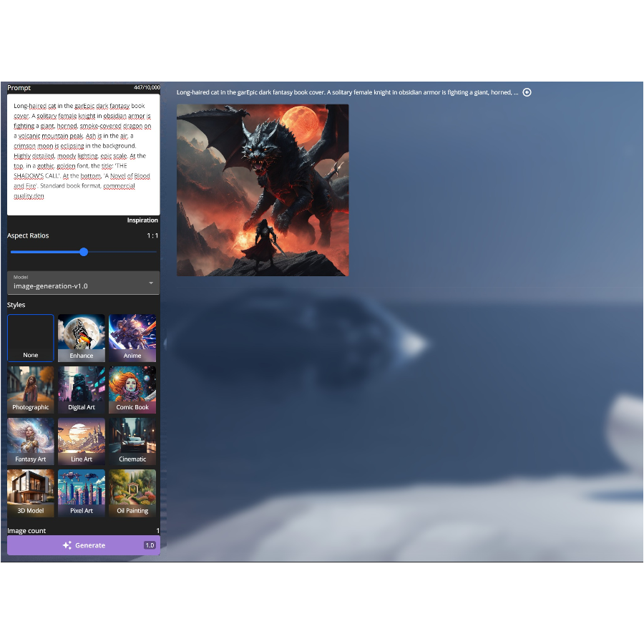The width and height of the screenshot is (644, 644).
Task: Choose the Enhance style thumbnail
Action: 82,338
